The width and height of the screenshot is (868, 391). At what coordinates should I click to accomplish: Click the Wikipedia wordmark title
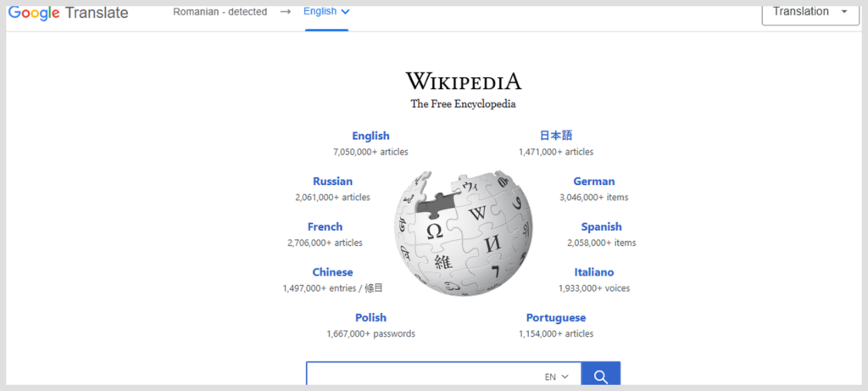coord(463,82)
